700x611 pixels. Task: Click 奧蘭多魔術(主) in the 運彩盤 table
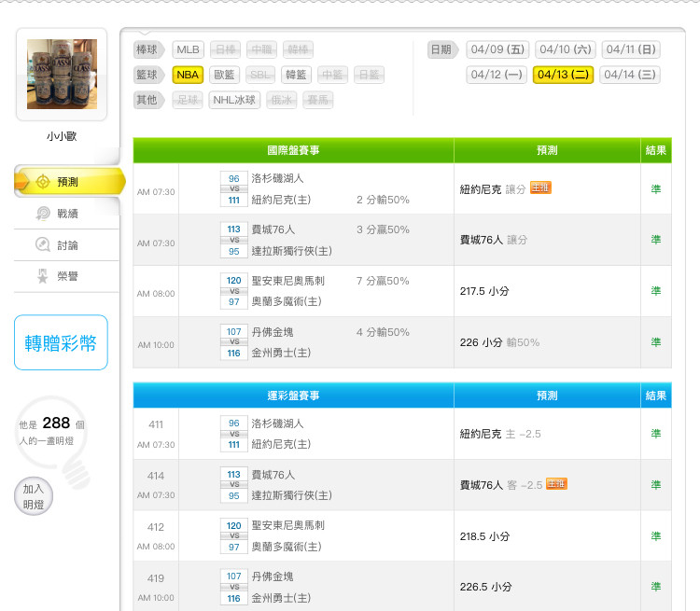pos(287,547)
